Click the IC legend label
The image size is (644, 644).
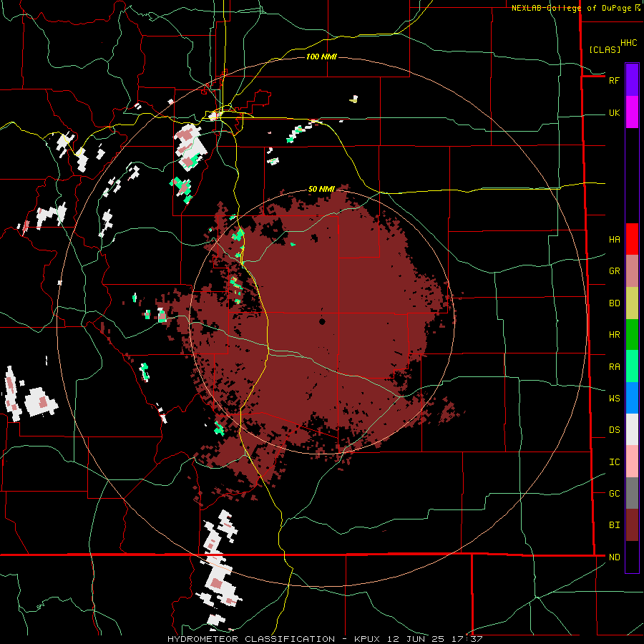coord(614,462)
